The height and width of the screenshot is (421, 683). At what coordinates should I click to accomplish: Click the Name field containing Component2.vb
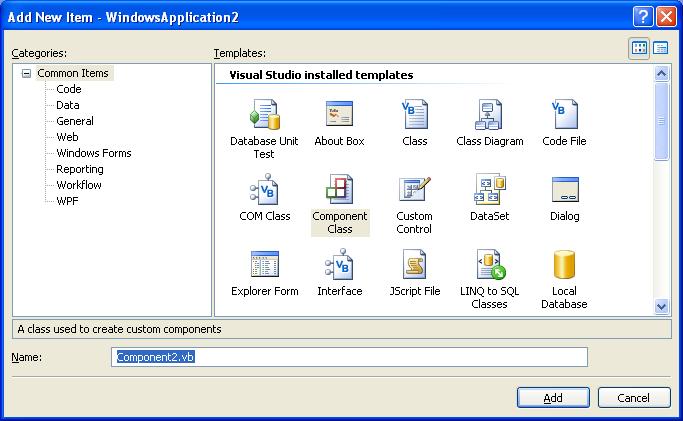click(349, 357)
